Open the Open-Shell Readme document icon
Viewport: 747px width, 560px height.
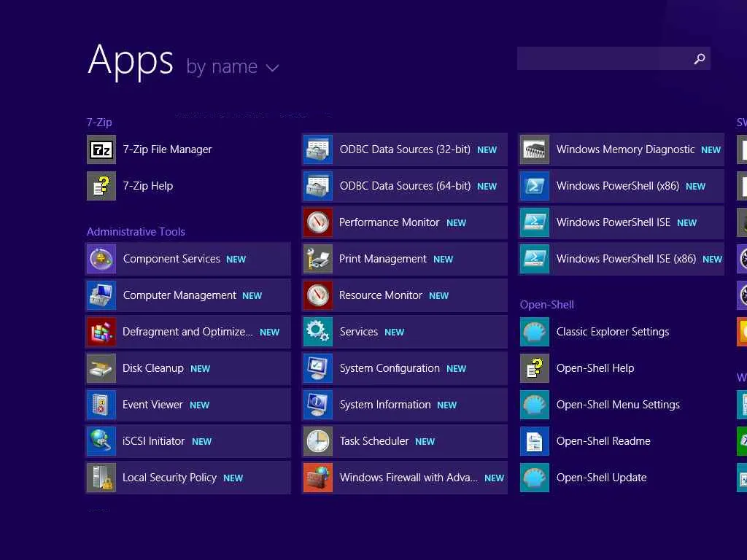pos(535,441)
